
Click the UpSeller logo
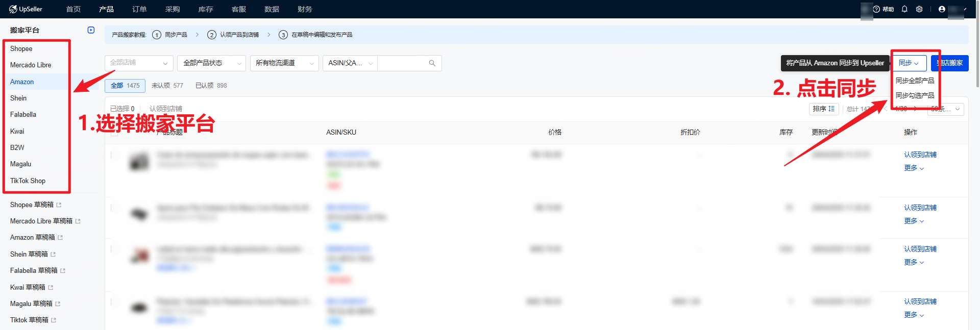coord(26,9)
